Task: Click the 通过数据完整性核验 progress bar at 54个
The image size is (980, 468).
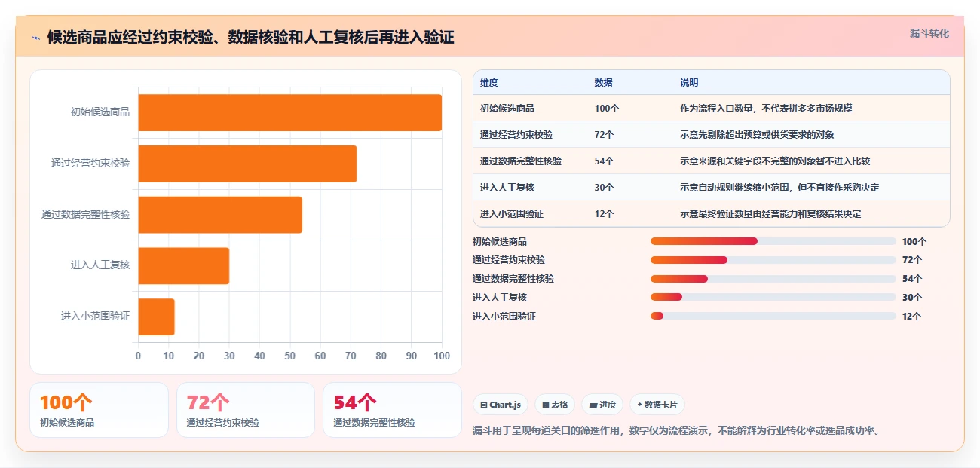Action: click(x=773, y=279)
